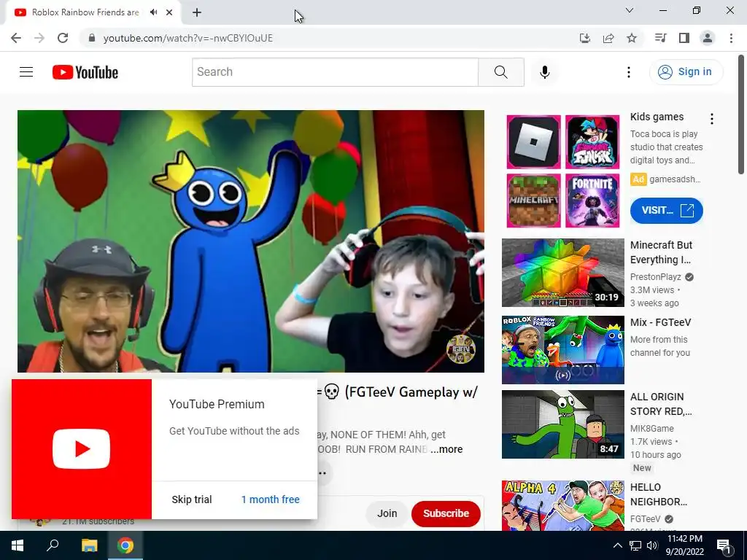Go to YouTube home via logo
The height and width of the screenshot is (560, 747).
pos(85,72)
